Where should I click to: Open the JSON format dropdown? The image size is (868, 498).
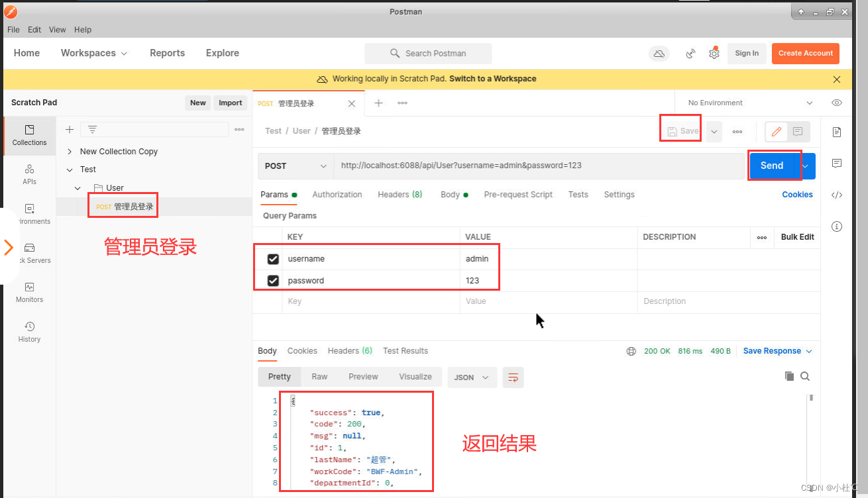point(472,377)
